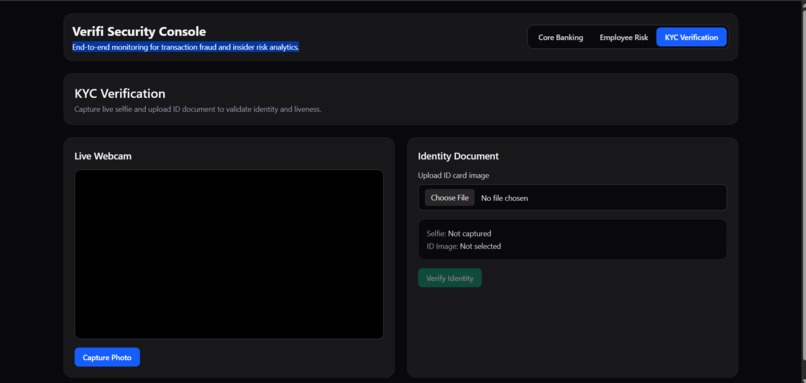Click the Identity Document heading

pyautogui.click(x=458, y=156)
